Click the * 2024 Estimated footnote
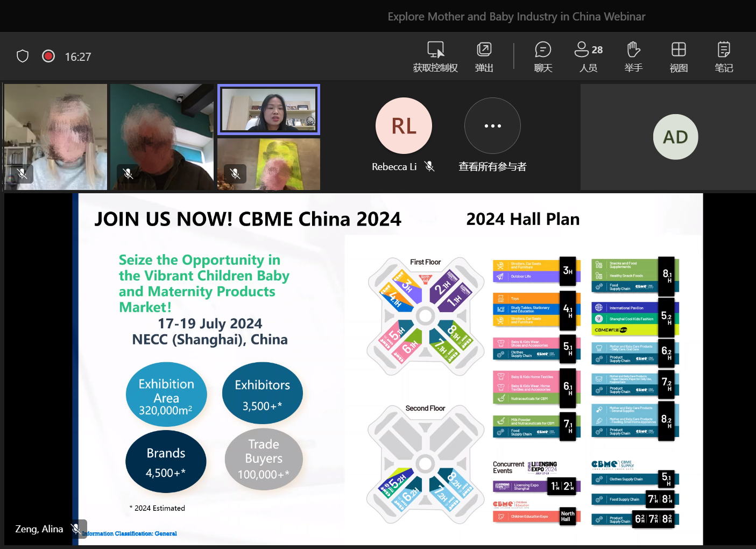This screenshot has width=756, height=549. (157, 508)
